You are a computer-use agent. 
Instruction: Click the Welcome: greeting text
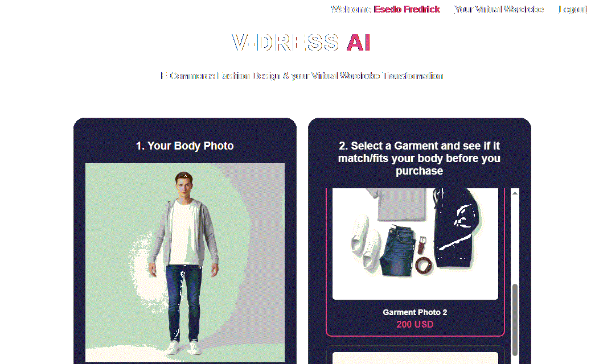[x=351, y=10]
